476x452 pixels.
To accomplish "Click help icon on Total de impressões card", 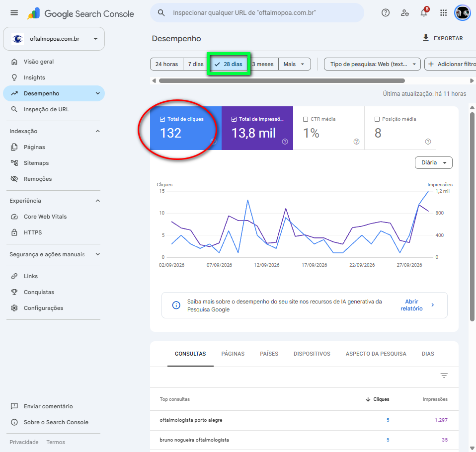I will click(x=285, y=142).
